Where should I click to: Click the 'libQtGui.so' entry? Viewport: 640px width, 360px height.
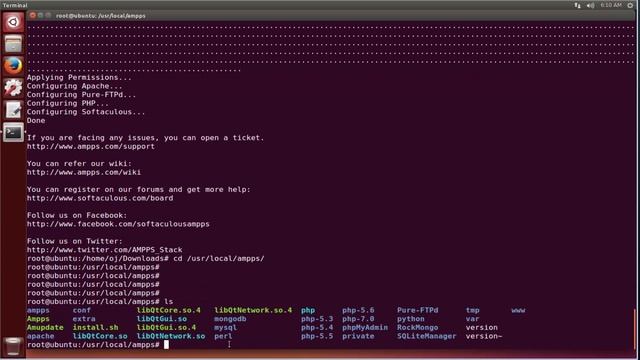point(162,319)
